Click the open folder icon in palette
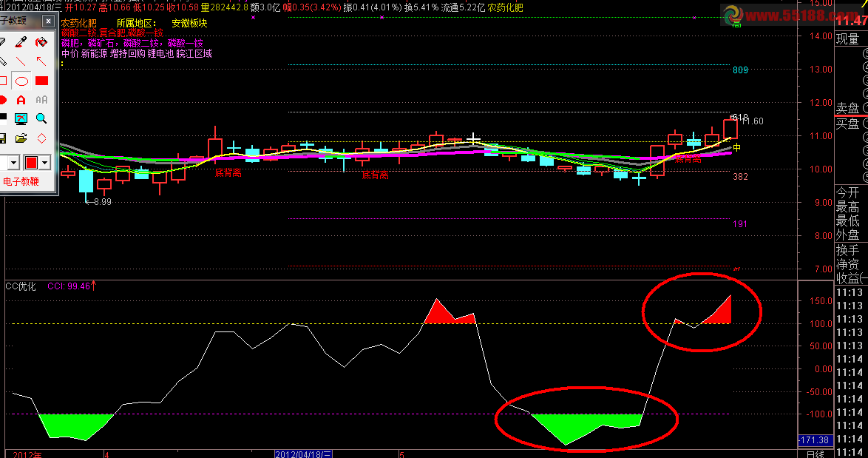This screenshot has height=458, width=868. (x=21, y=138)
